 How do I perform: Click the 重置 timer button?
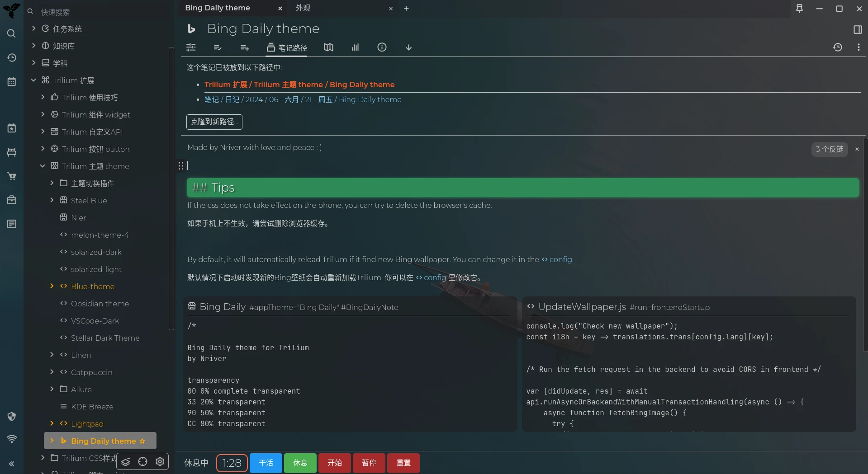403,463
